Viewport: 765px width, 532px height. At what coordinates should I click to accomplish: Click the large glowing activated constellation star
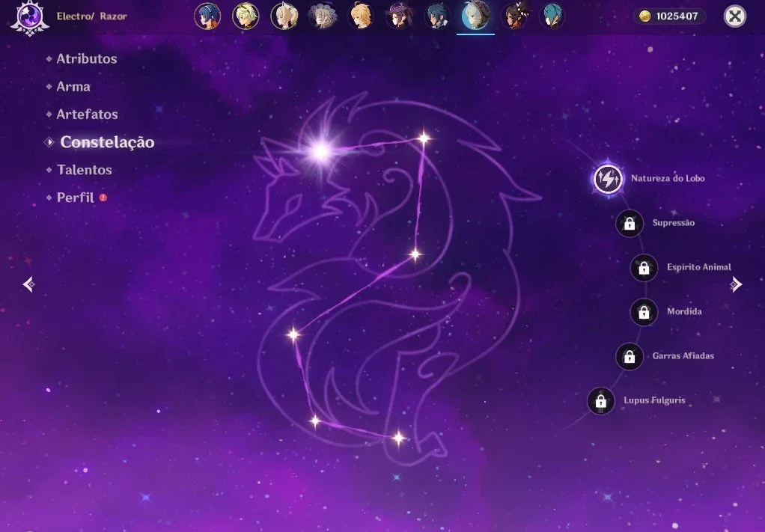point(321,152)
